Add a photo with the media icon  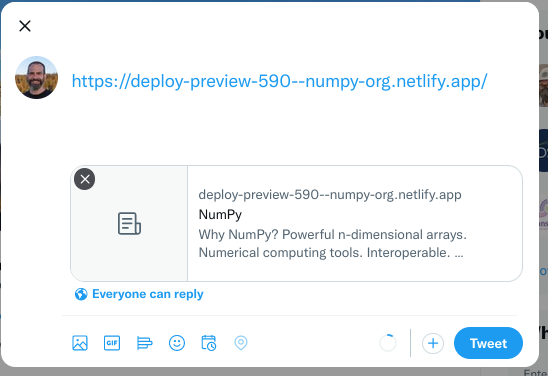coord(80,343)
